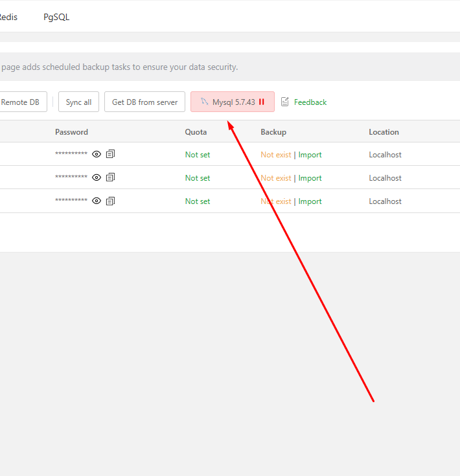The width and height of the screenshot is (460, 476).
Task: Open the PgSQL tab
Action: click(x=56, y=17)
